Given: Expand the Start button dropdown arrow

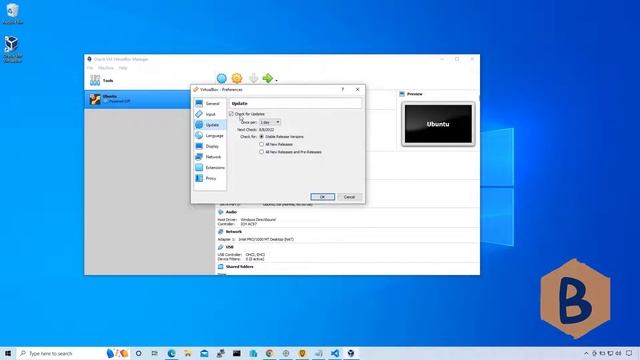Looking at the screenshot, I should [276, 80].
